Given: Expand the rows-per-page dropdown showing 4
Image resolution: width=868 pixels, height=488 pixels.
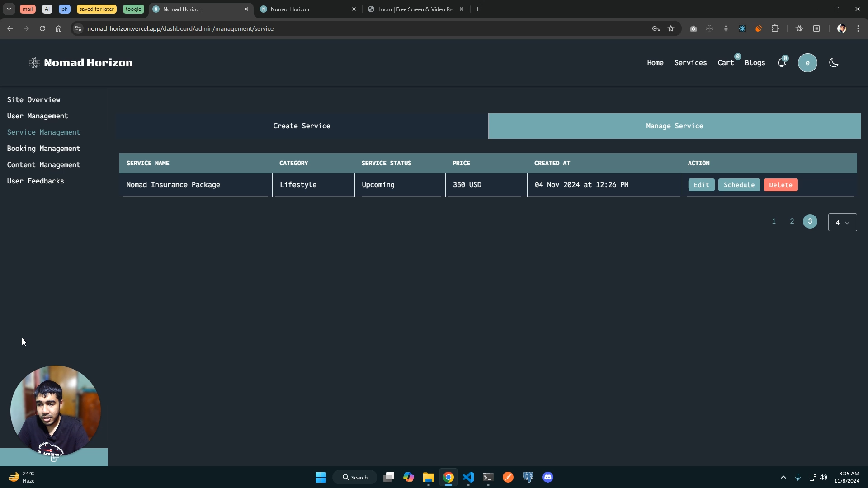Looking at the screenshot, I should [x=842, y=222].
